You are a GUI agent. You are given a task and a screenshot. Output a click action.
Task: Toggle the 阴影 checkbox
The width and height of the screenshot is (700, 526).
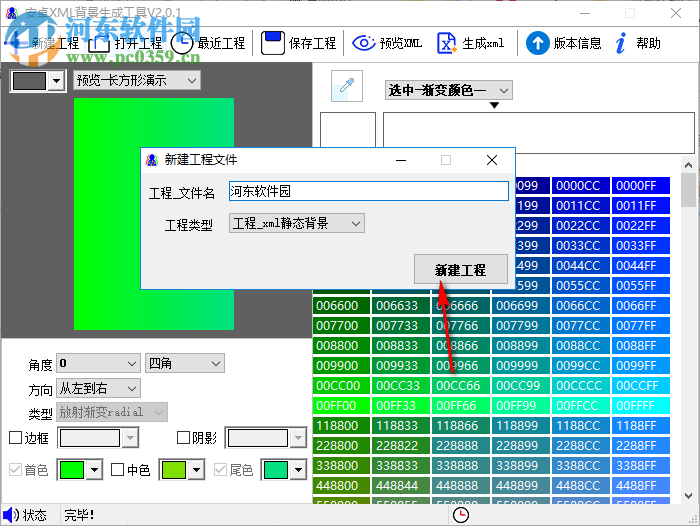pos(183,438)
